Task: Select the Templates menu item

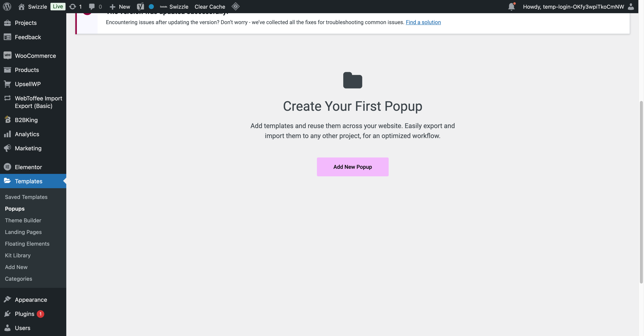Action: pyautogui.click(x=33, y=181)
